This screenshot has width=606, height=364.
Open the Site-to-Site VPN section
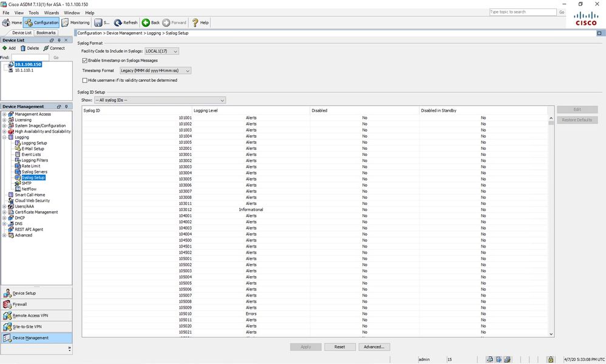pyautogui.click(x=36, y=327)
